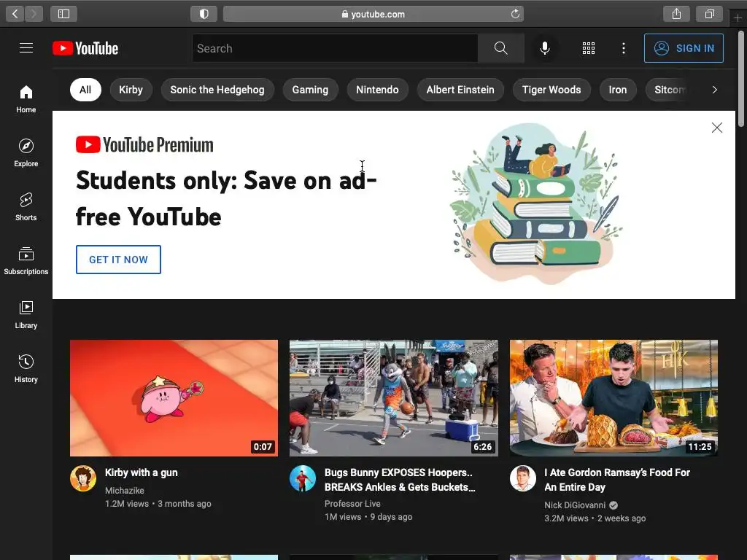Visit the Michazike channel name
747x560 pixels.
click(x=124, y=490)
